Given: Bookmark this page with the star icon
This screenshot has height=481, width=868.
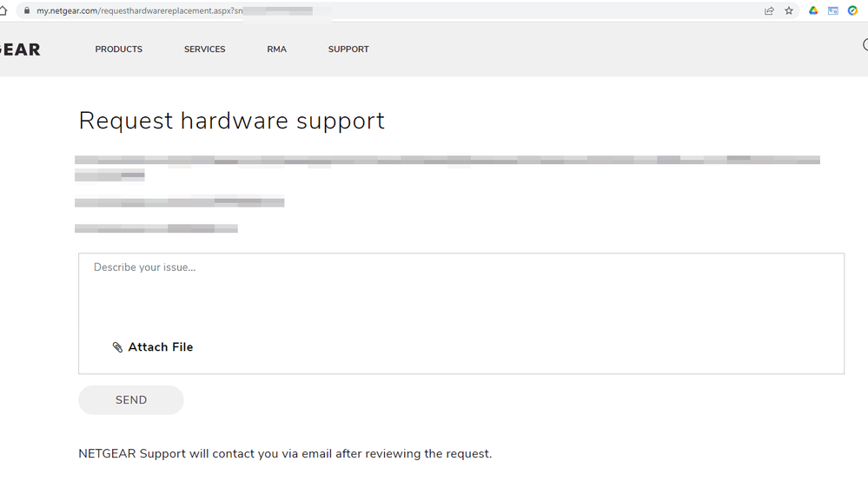Looking at the screenshot, I should (x=789, y=11).
